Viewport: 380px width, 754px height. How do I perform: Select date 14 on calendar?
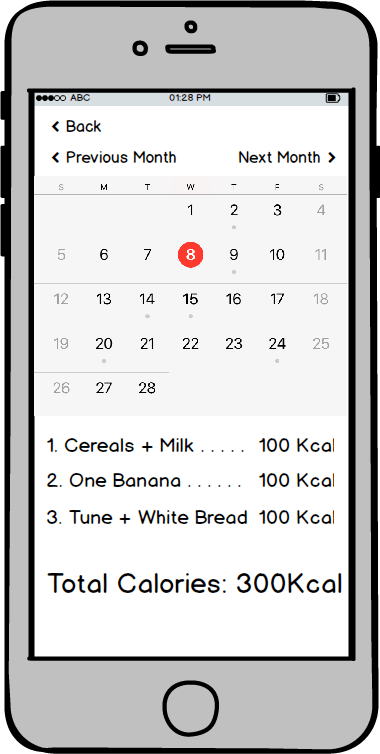click(x=147, y=299)
